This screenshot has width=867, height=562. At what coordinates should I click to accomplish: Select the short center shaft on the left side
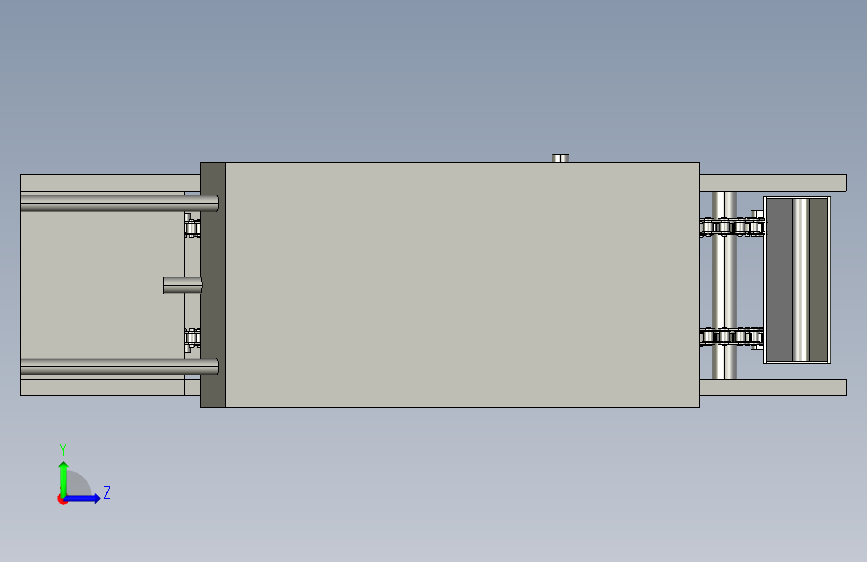click(x=182, y=285)
